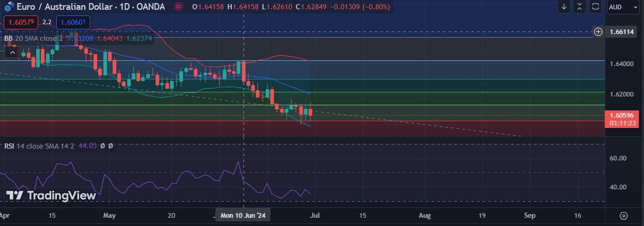Image resolution: width=644 pixels, height=226 pixels.
Task: Click the BB lower value 1.62374
Action: (139, 38)
